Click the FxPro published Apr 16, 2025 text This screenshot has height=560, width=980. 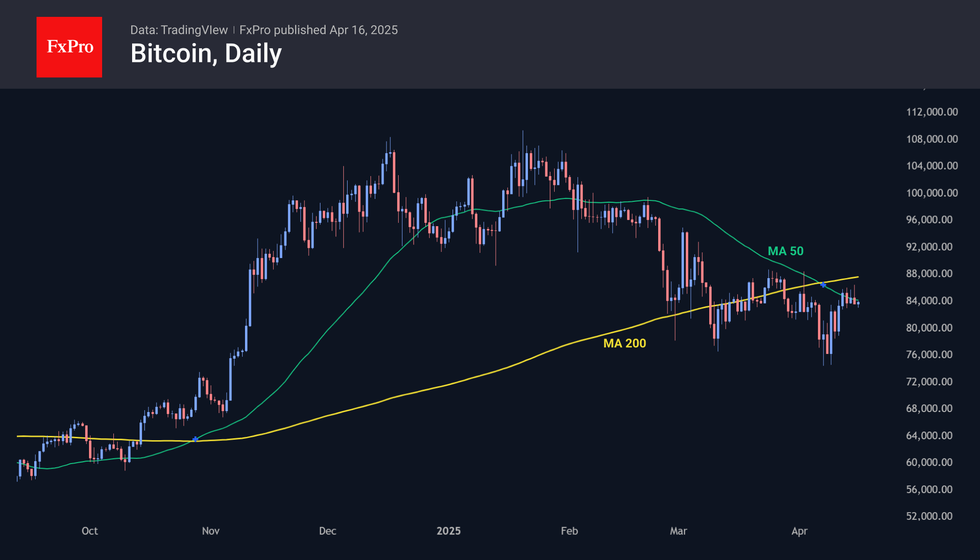[319, 30]
